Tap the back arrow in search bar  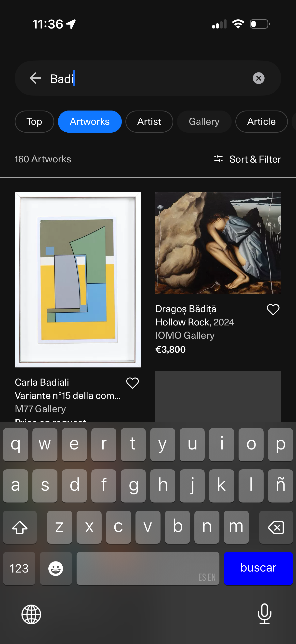tap(35, 79)
